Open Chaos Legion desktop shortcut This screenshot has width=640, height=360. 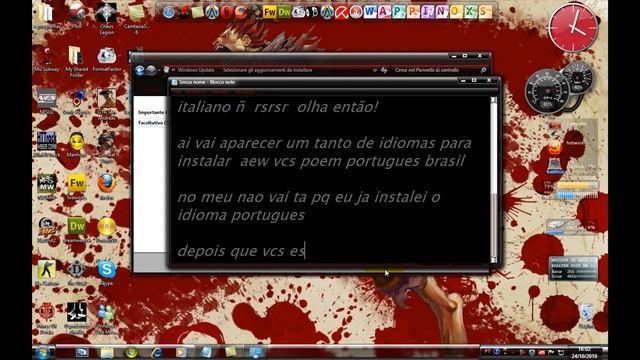107,18
